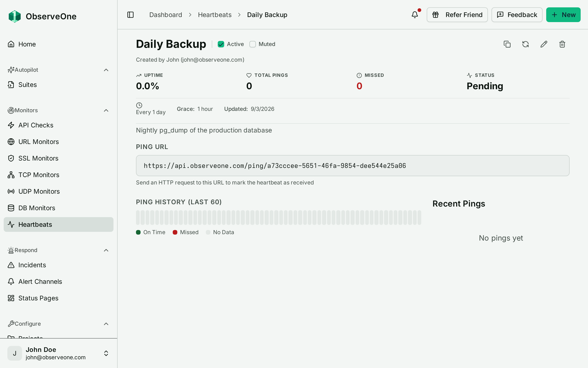Click the pencil edit icon
The height and width of the screenshot is (368, 588).
coord(544,44)
